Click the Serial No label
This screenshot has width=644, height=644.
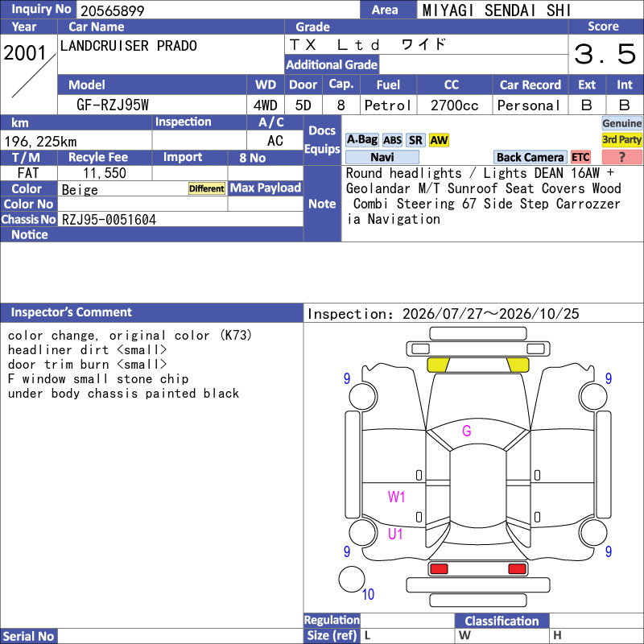pyautogui.click(x=28, y=636)
